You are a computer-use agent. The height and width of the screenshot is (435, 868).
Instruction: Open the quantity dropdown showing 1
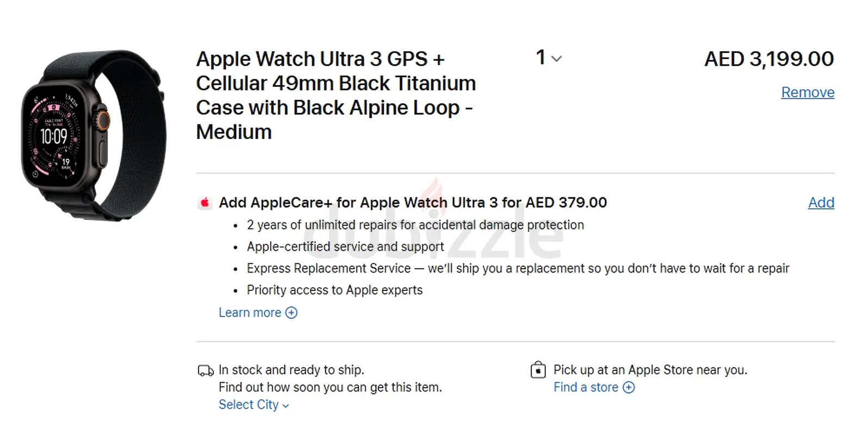(548, 58)
